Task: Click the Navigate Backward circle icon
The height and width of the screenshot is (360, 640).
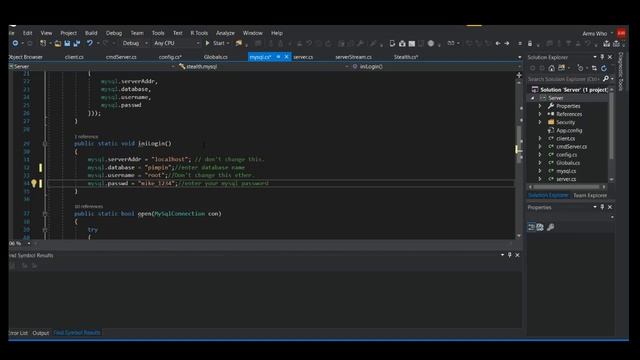Action: [15, 43]
